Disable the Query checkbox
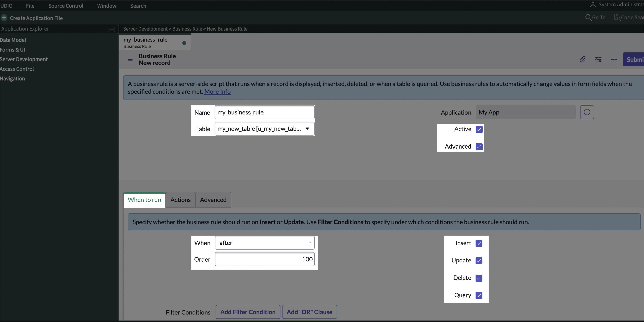Screen dimensions: 644x322 coord(479,295)
